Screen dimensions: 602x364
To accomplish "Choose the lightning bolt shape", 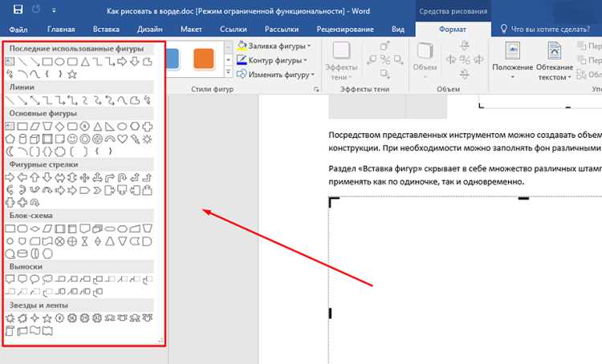I will (x=134, y=139).
